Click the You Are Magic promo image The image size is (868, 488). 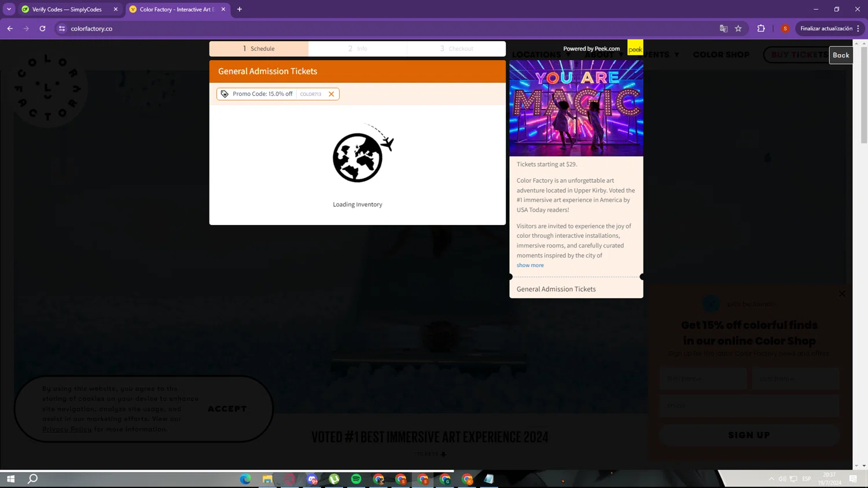[576, 108]
